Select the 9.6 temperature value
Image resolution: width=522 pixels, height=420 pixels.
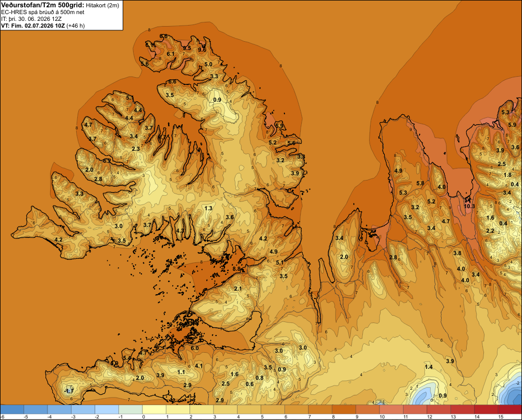[202, 50]
